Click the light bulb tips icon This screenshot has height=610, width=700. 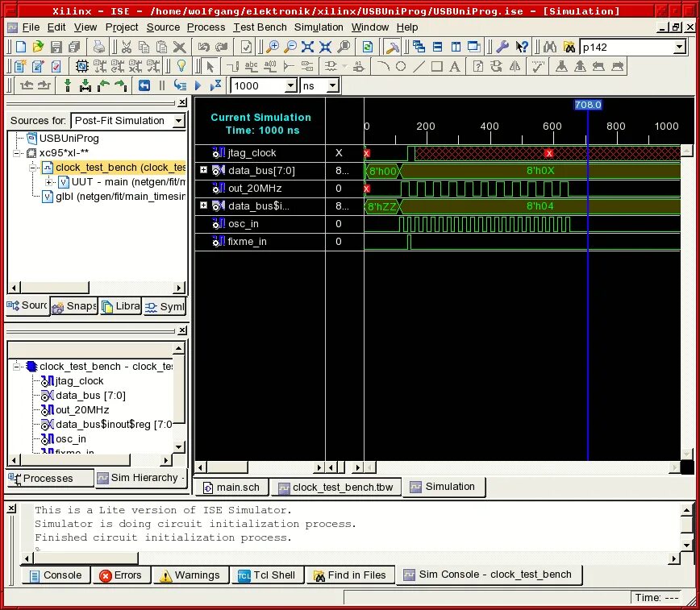(x=181, y=66)
